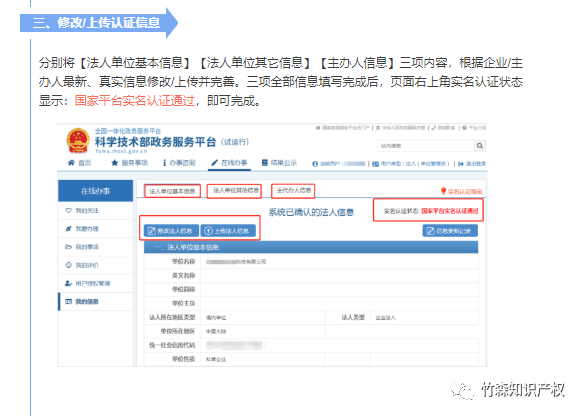This screenshot has width=583, height=416.
Task: Click the info icon for 办事咨询
Action: tap(164, 162)
